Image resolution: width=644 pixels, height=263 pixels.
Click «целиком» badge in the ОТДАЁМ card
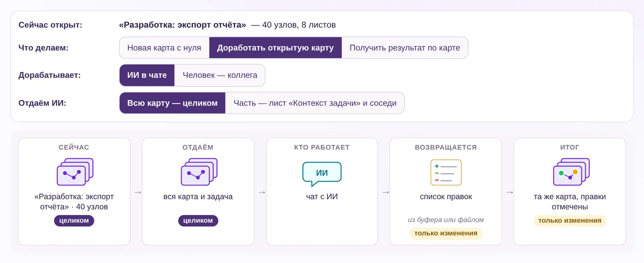coord(198,221)
